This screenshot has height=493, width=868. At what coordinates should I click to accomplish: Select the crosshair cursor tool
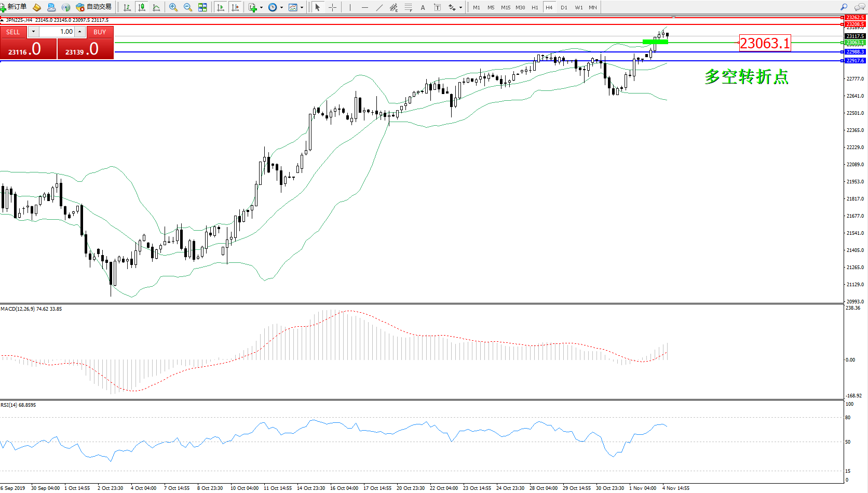(332, 7)
